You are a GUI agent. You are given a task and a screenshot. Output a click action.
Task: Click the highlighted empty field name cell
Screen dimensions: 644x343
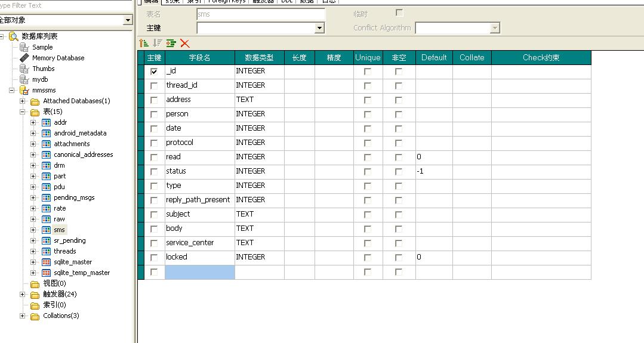click(199, 272)
